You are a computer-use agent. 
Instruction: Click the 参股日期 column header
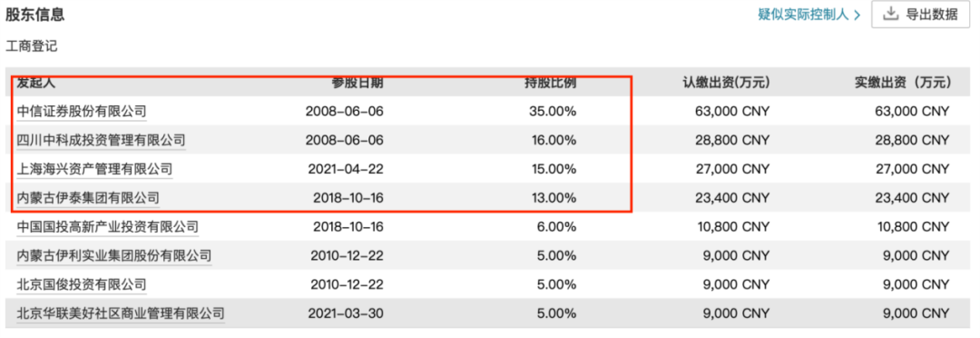[x=358, y=83]
